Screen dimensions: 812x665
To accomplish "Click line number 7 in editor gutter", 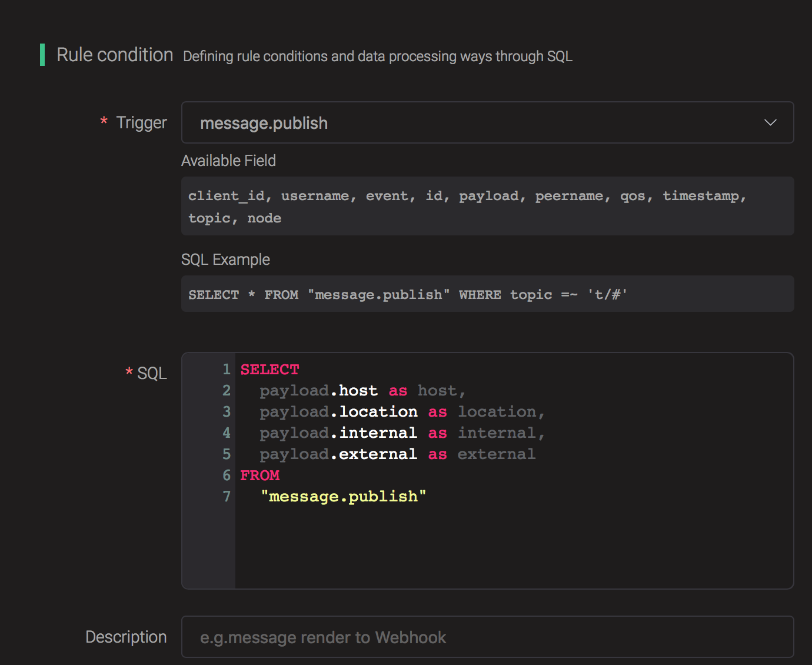I will [x=226, y=497].
